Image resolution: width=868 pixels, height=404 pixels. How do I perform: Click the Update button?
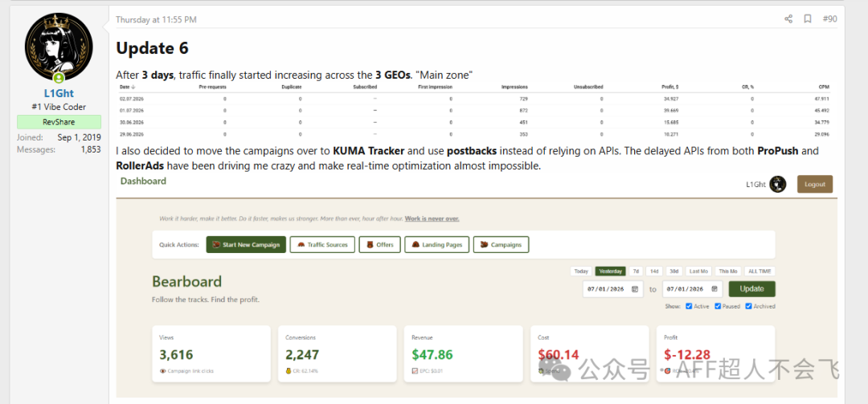[x=751, y=289]
